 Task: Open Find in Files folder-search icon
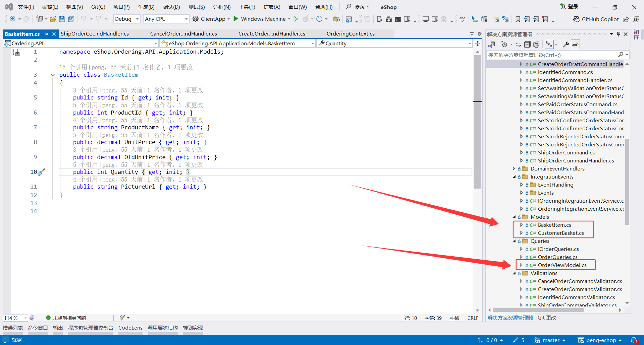pyautogui.click(x=336, y=19)
